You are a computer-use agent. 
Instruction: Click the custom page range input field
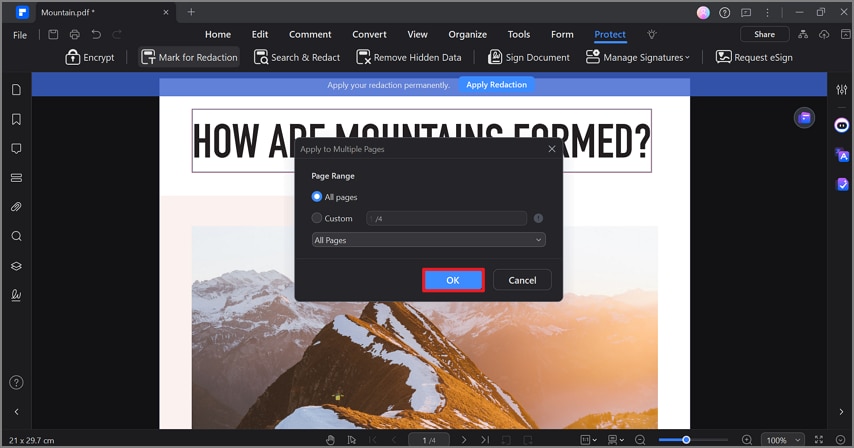(x=446, y=218)
